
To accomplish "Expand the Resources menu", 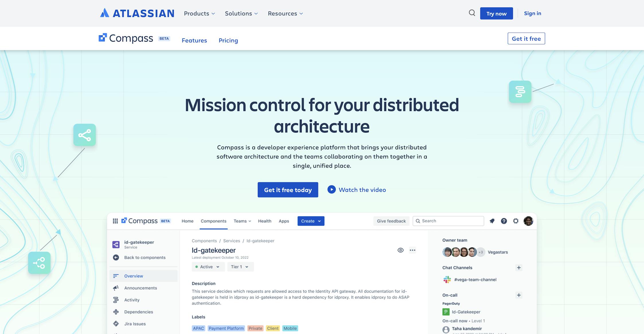I will click(x=285, y=13).
